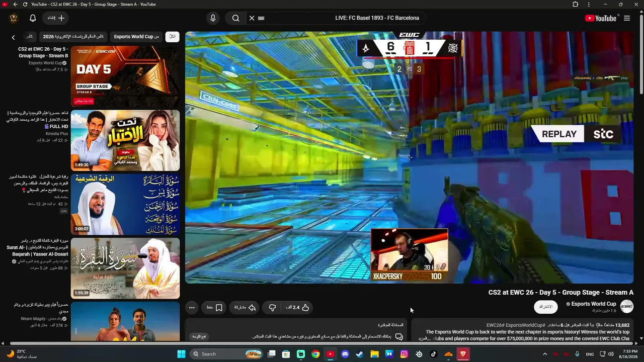Screen dimensions: 644x362
Task: Dislike the video
Action: [x=272, y=308]
